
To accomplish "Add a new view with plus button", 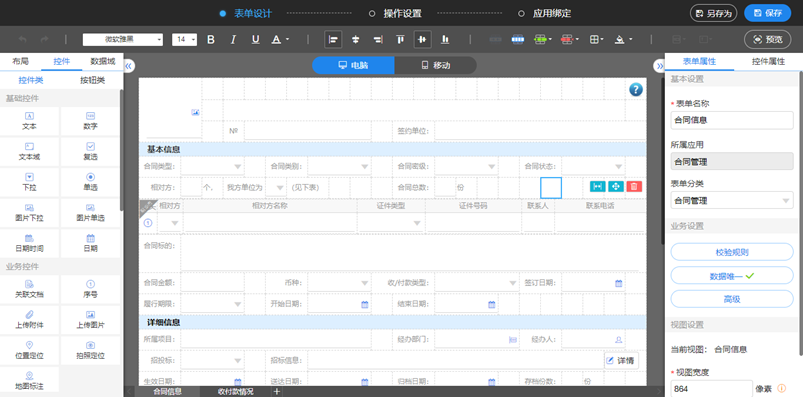I will 277,392.
